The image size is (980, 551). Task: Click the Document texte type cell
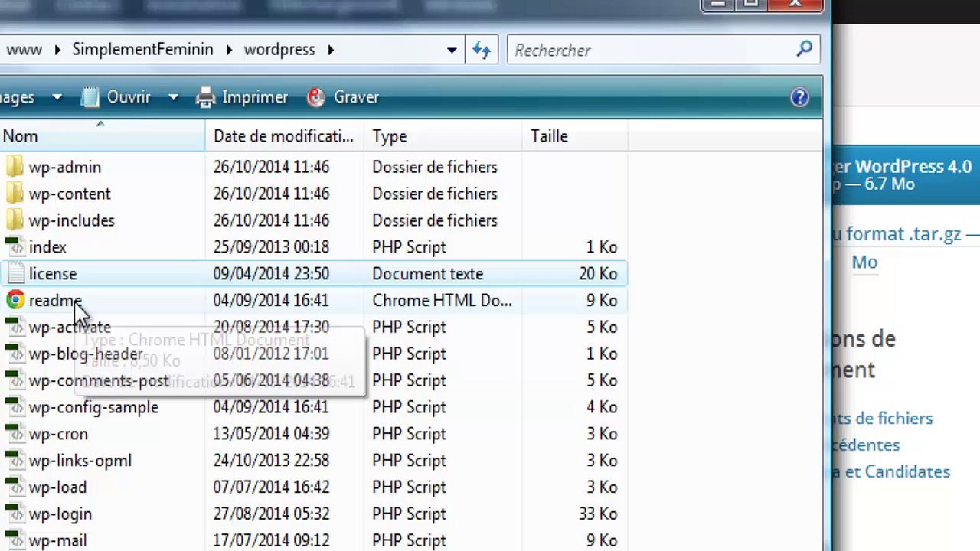click(427, 274)
